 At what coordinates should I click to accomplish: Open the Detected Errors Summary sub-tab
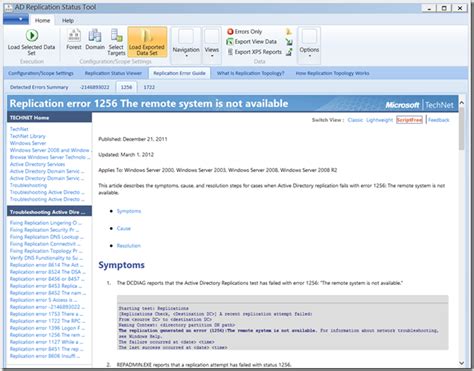(39, 87)
